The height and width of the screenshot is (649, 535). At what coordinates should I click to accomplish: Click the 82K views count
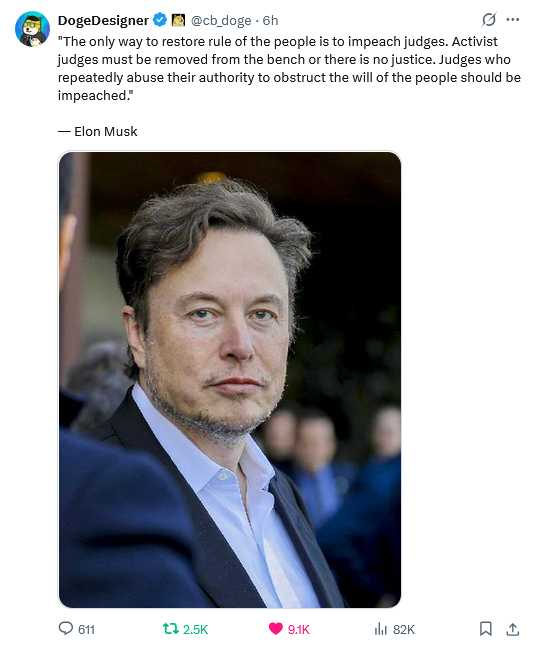point(403,630)
